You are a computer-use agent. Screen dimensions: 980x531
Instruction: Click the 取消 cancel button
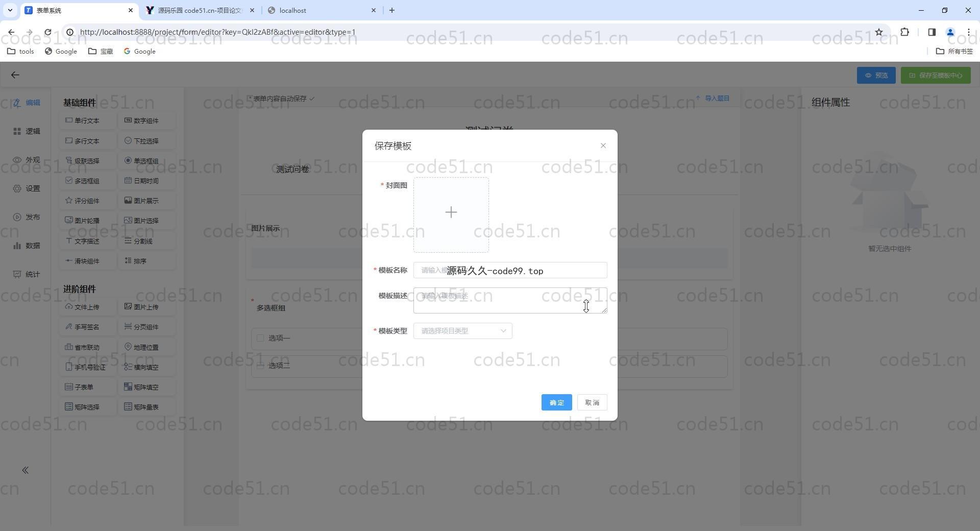pyautogui.click(x=592, y=402)
